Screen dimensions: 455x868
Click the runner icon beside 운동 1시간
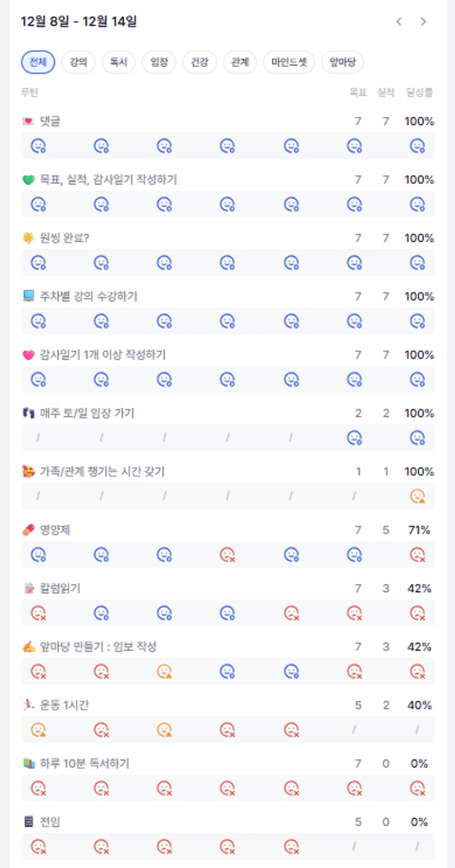click(29, 705)
